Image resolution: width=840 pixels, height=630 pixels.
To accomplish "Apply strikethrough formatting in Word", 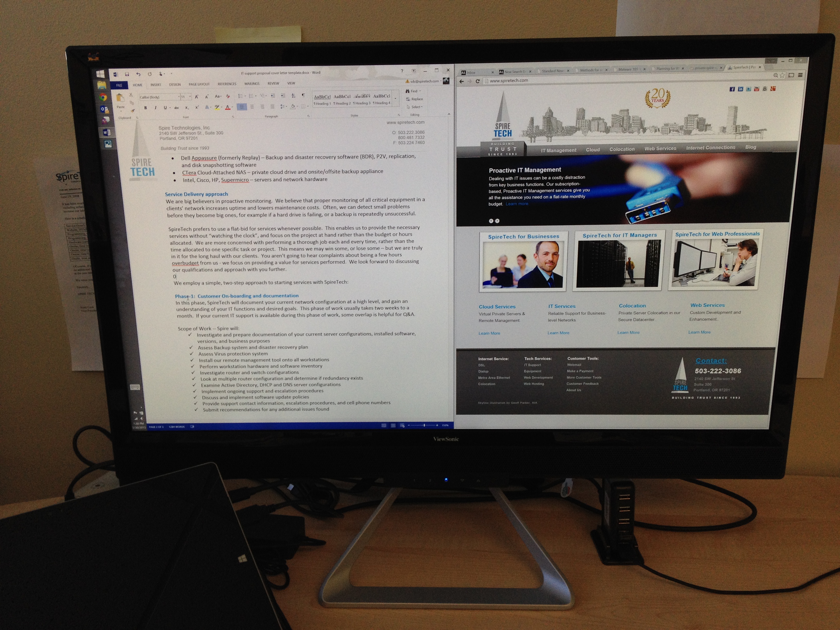I will (177, 108).
